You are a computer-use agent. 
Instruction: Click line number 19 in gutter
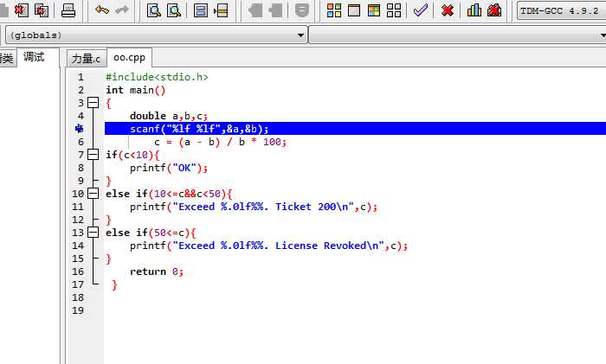[78, 310]
